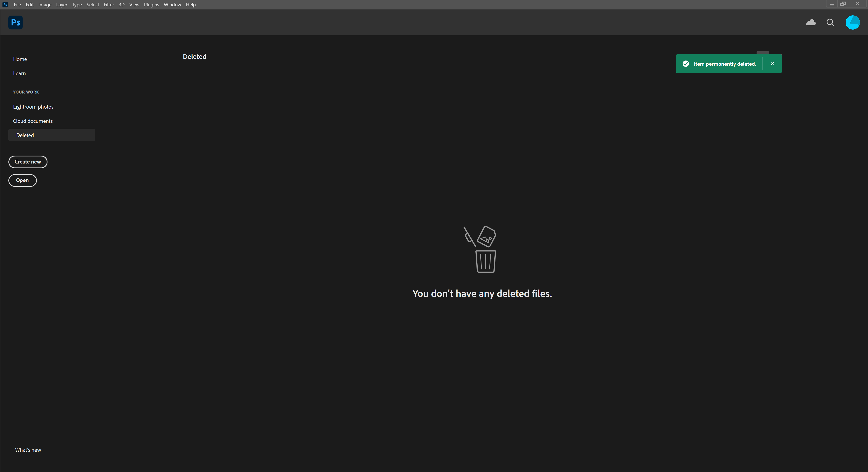The height and width of the screenshot is (472, 868).
Task: Open the Edit menu
Action: click(30, 5)
